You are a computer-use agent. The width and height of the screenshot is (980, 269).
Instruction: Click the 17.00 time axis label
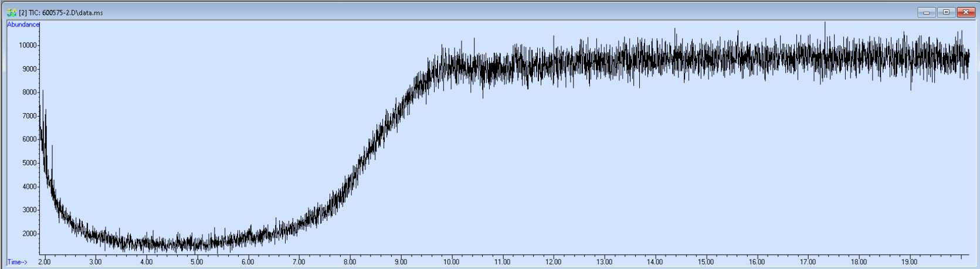click(808, 262)
